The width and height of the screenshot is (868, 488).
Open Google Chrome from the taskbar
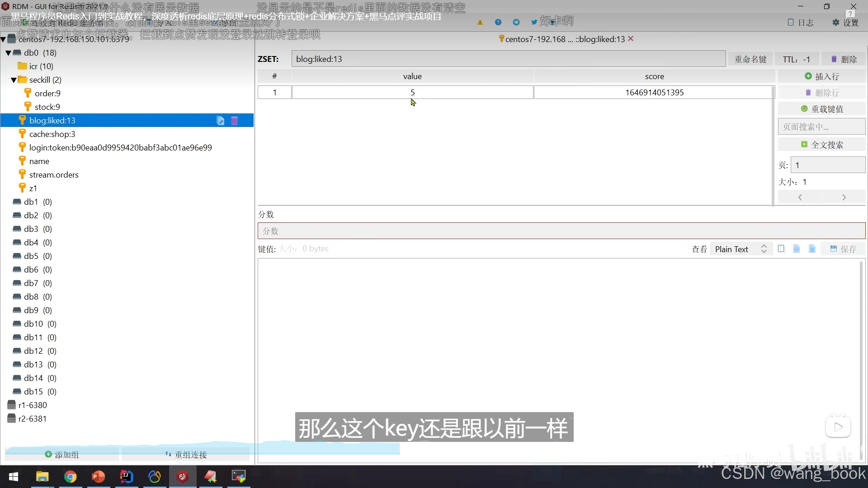tap(70, 477)
